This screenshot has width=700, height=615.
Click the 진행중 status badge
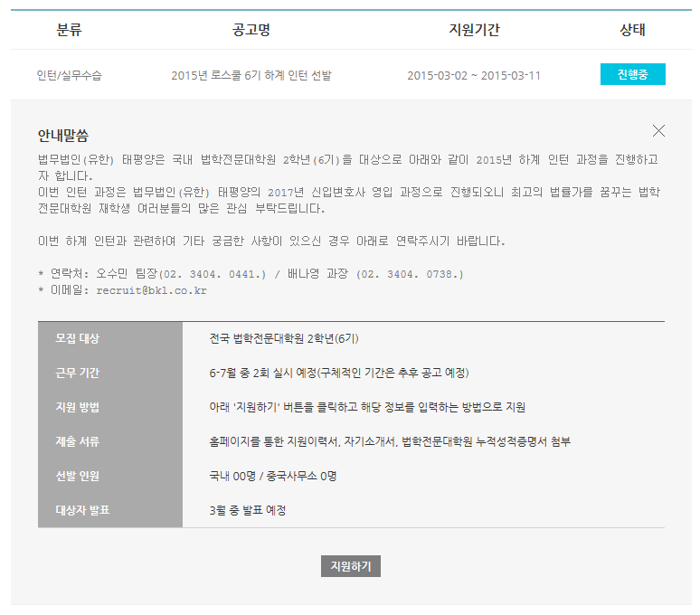point(632,74)
